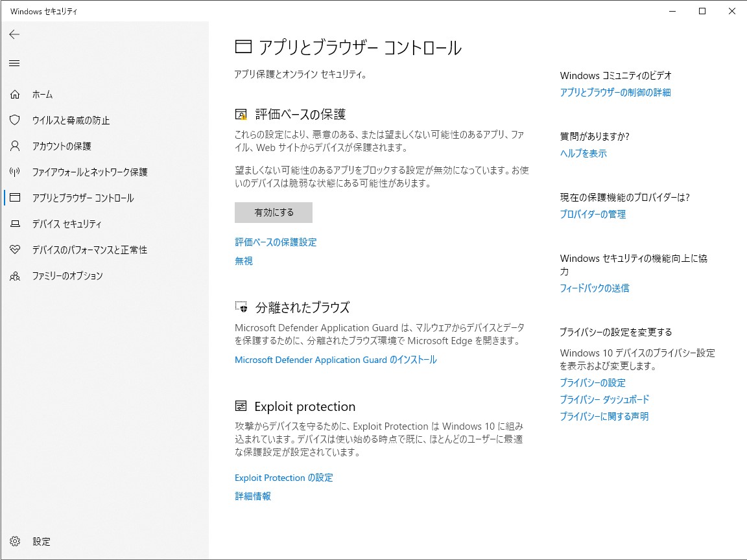Go to ホーム in the sidebar
747x560 pixels.
[x=43, y=94]
